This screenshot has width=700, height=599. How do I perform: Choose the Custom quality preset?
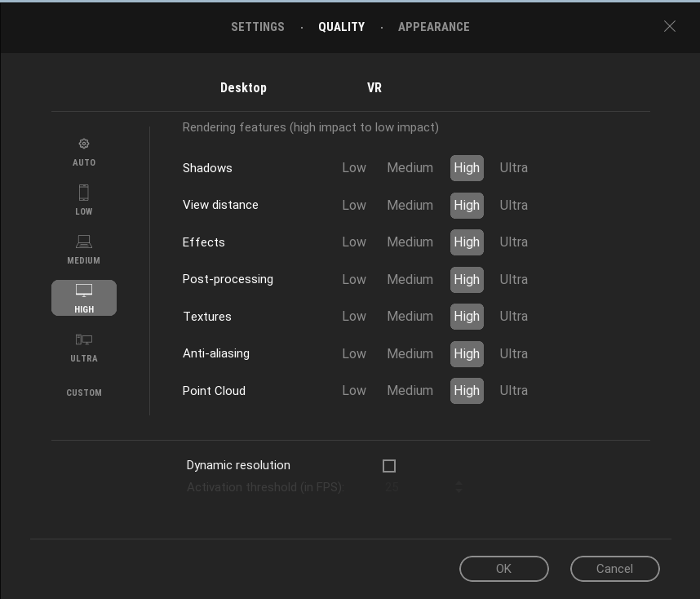point(84,393)
